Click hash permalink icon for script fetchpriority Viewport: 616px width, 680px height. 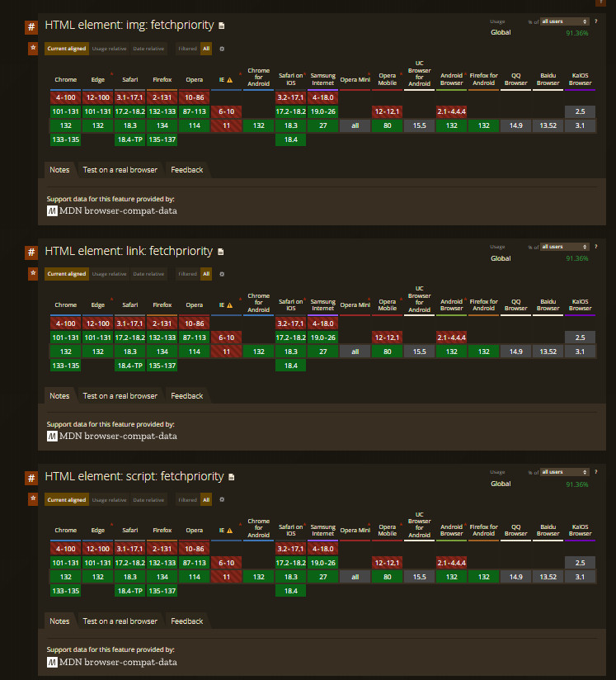coord(31,478)
